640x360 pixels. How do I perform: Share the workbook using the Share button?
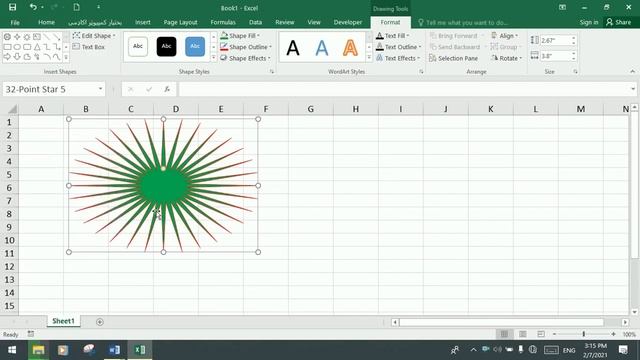(x=619, y=22)
